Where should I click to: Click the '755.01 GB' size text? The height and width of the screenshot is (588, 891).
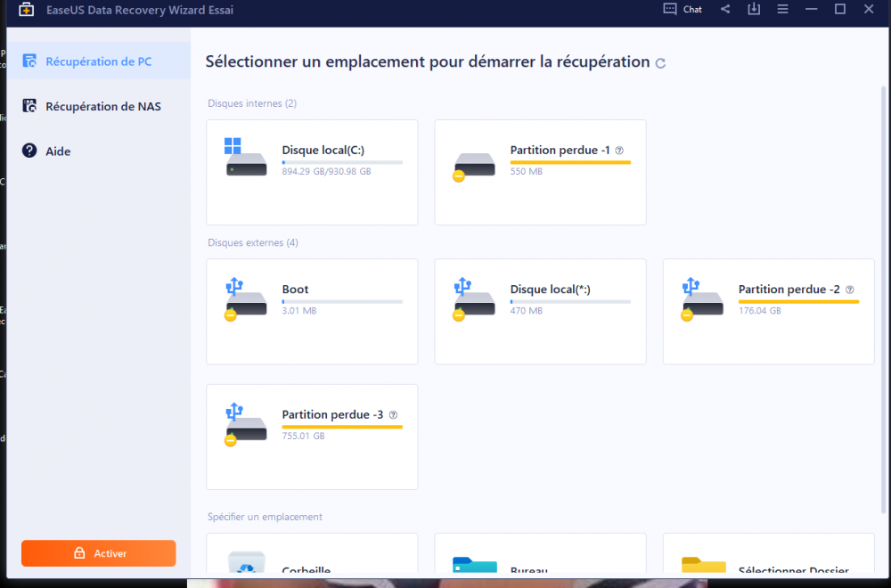click(x=303, y=436)
